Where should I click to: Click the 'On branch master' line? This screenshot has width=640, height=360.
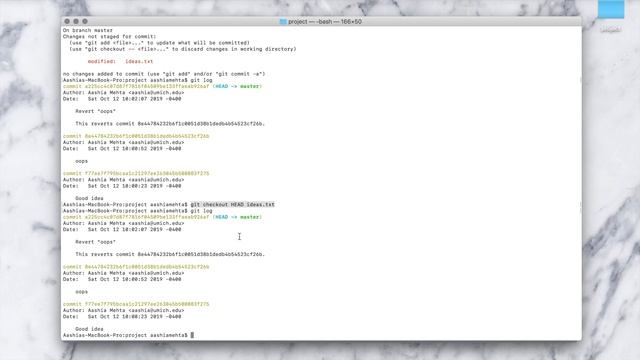point(88,30)
